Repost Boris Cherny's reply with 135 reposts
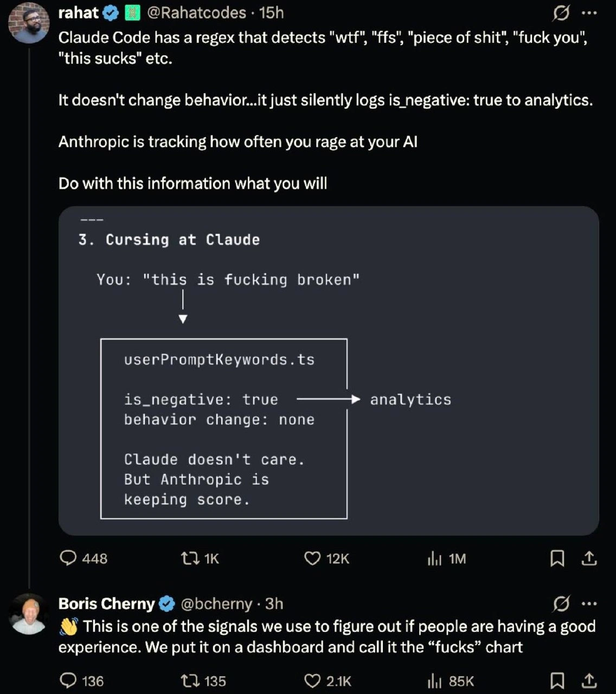 pos(203,681)
